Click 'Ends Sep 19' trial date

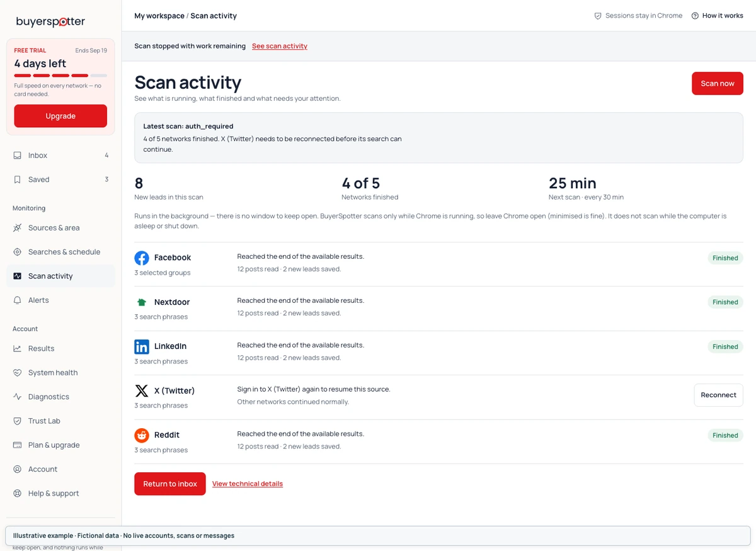[91, 50]
